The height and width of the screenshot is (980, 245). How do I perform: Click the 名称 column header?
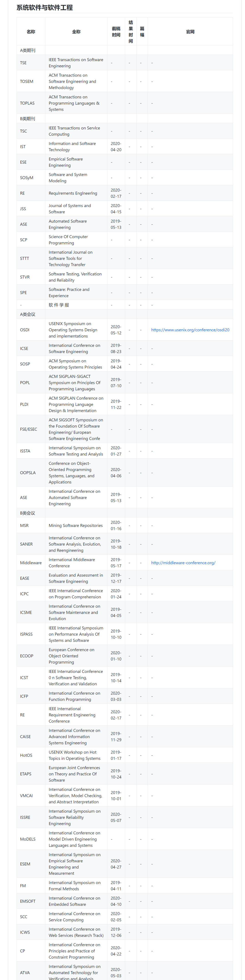(x=31, y=32)
